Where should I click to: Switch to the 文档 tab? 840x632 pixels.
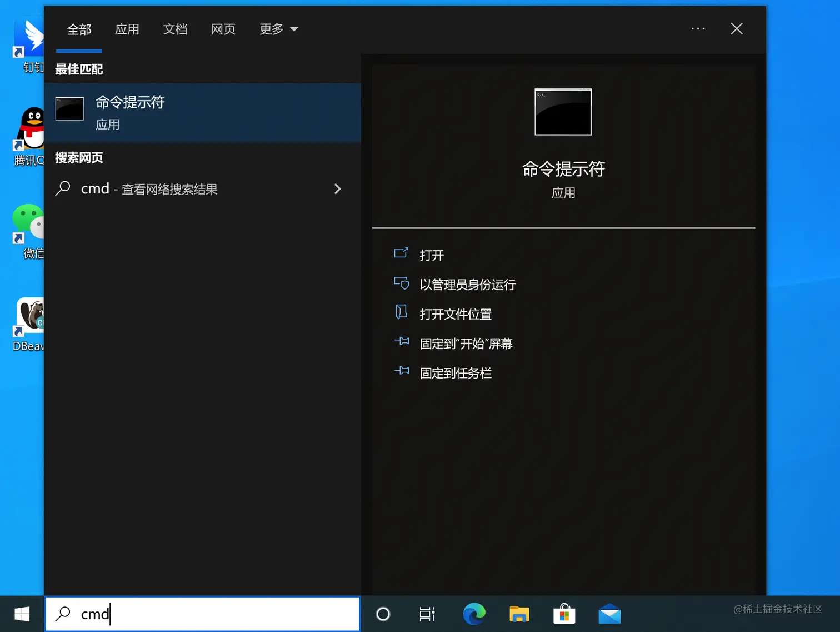[175, 29]
